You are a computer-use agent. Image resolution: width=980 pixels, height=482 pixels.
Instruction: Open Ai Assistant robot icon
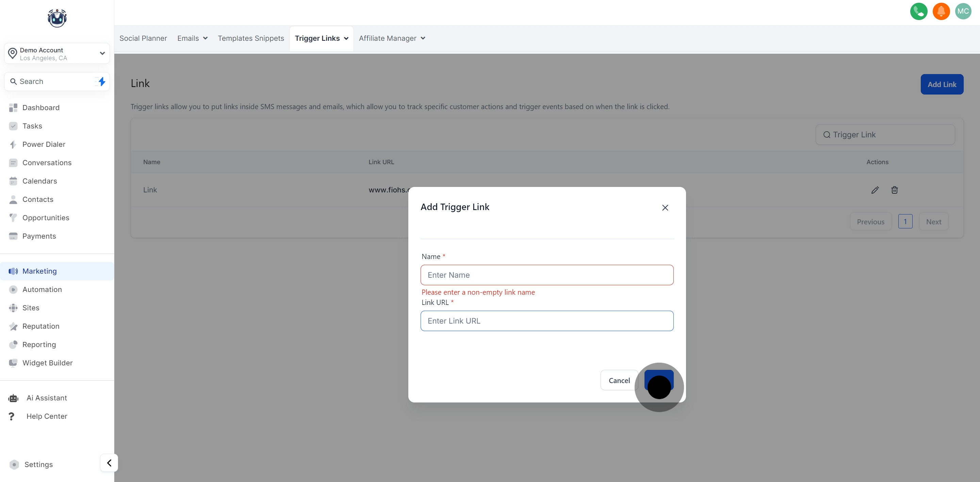click(13, 398)
